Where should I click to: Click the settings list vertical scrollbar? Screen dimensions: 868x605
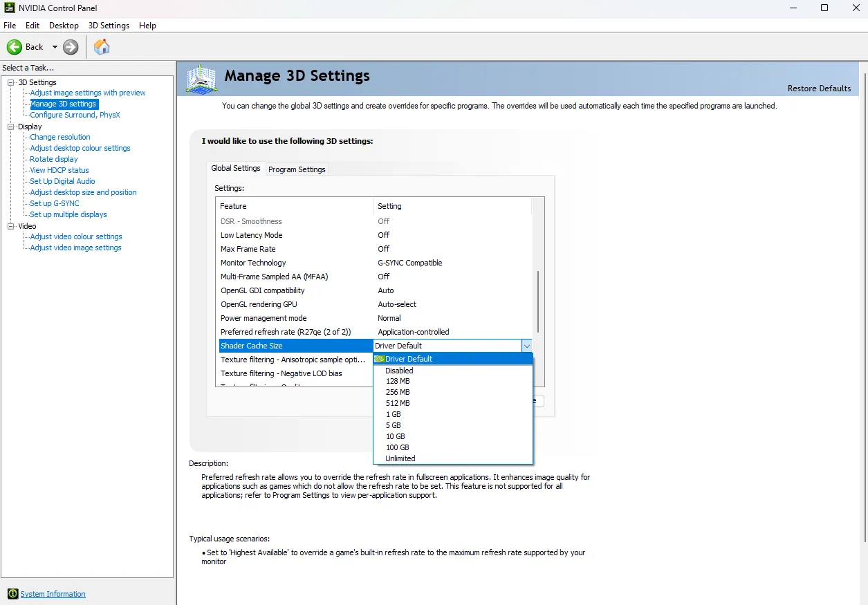(x=538, y=301)
